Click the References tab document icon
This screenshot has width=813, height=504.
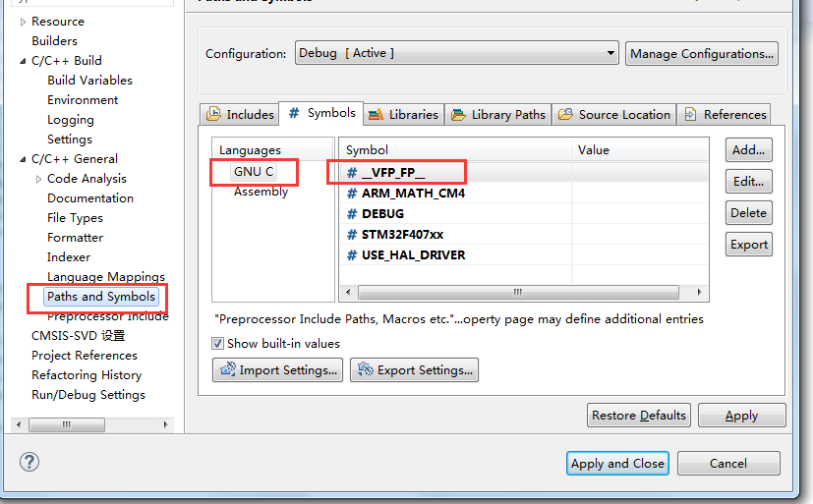pos(690,114)
